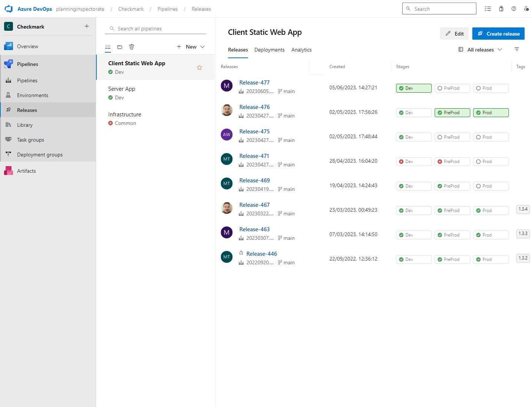Click the filter icon next to All releases
532x407 pixels.
point(517,49)
